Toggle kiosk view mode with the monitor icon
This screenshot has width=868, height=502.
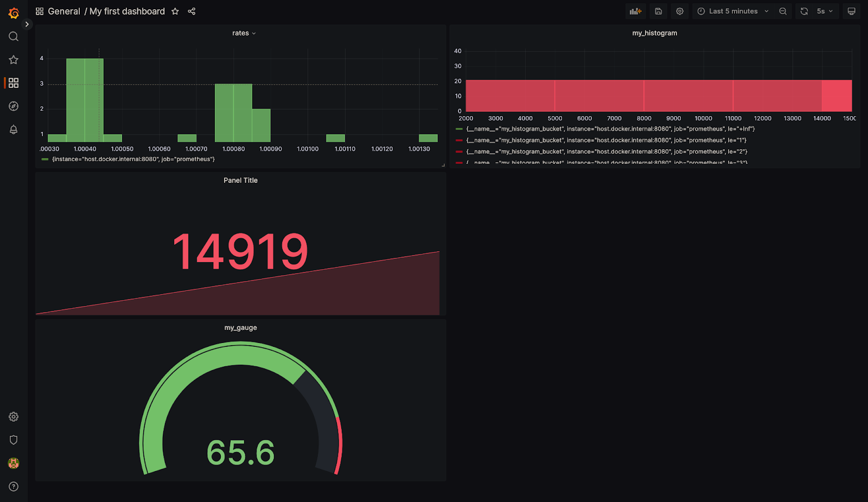(851, 11)
